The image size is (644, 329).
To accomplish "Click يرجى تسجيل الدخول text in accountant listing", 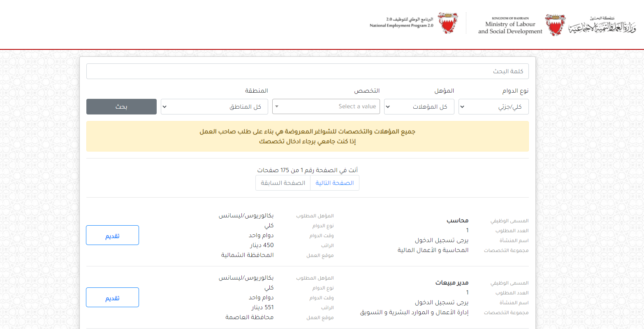I will 441,240.
